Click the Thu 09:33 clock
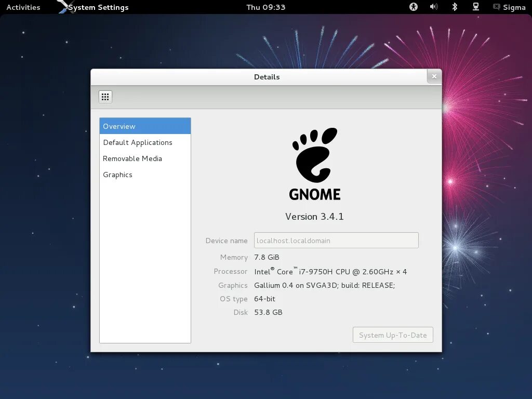Viewport: 532px width, 399px height. tap(265, 7)
